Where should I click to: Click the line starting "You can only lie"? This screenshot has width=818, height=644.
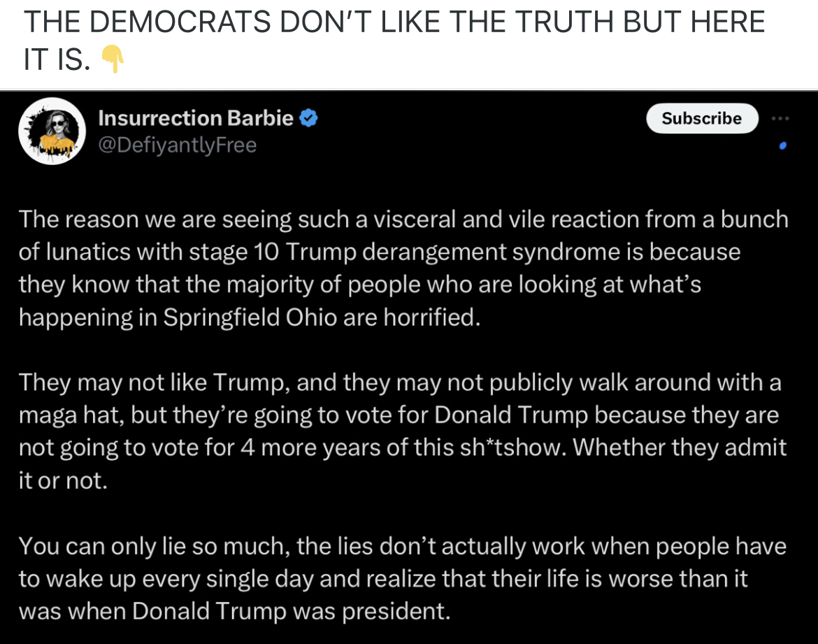[x=402, y=546]
